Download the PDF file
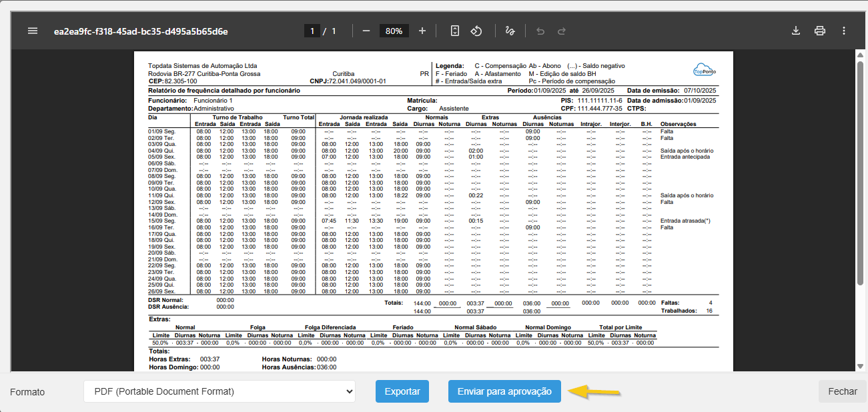Viewport: 868px width, 412px height. [x=795, y=31]
